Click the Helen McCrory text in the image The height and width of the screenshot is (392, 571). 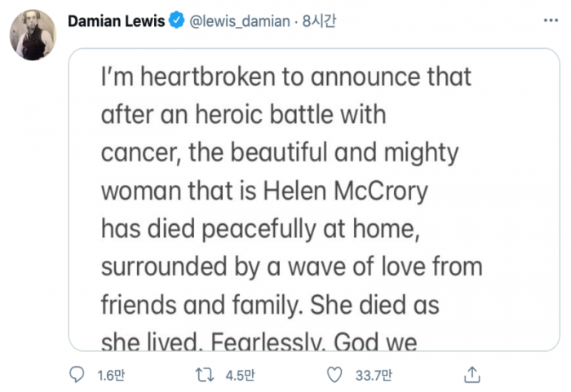pyautogui.click(x=345, y=191)
